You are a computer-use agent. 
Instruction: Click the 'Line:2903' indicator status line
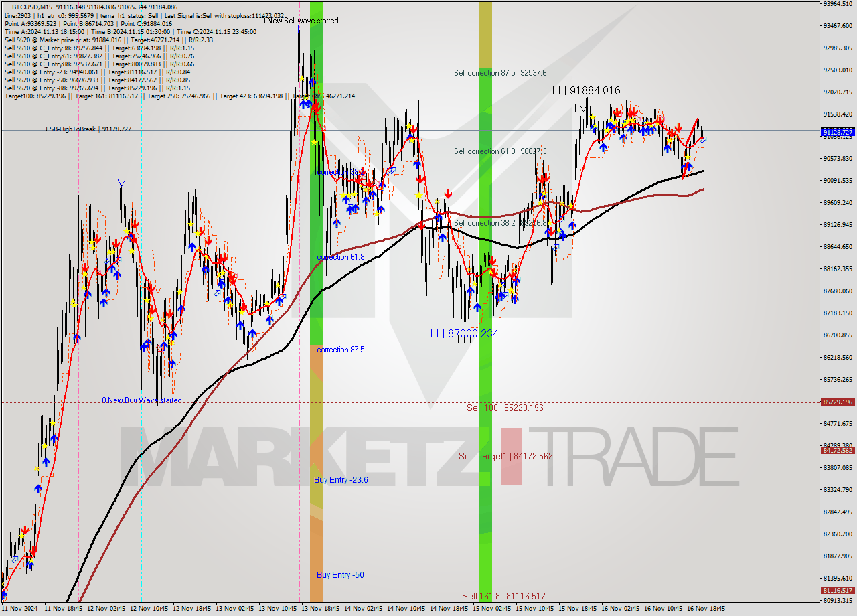point(144,15)
